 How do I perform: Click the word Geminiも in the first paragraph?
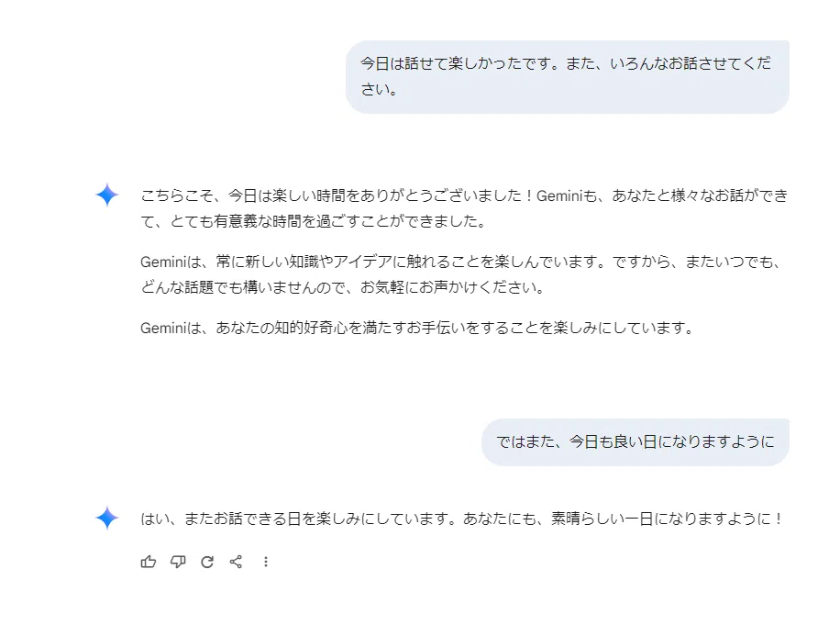coord(567,195)
